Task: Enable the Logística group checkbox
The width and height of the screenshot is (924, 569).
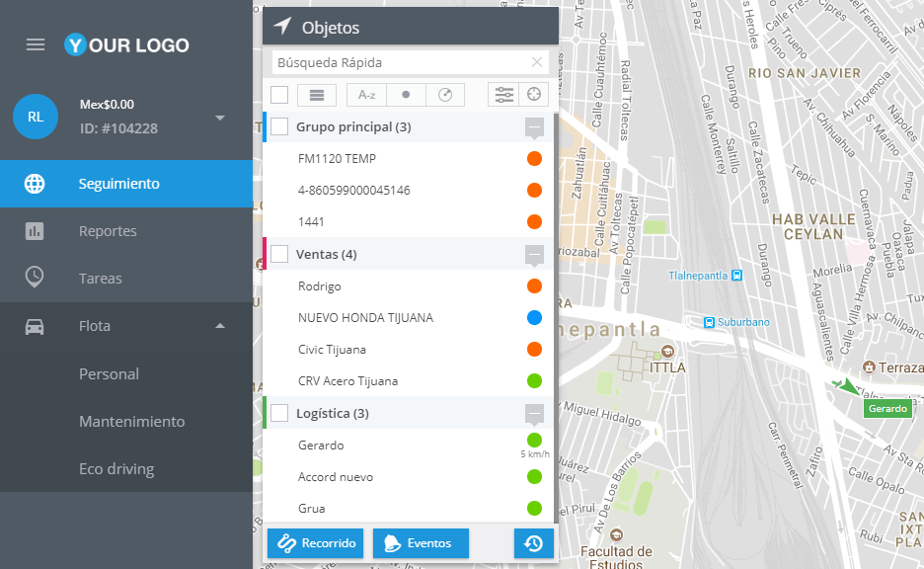Action: [x=279, y=413]
